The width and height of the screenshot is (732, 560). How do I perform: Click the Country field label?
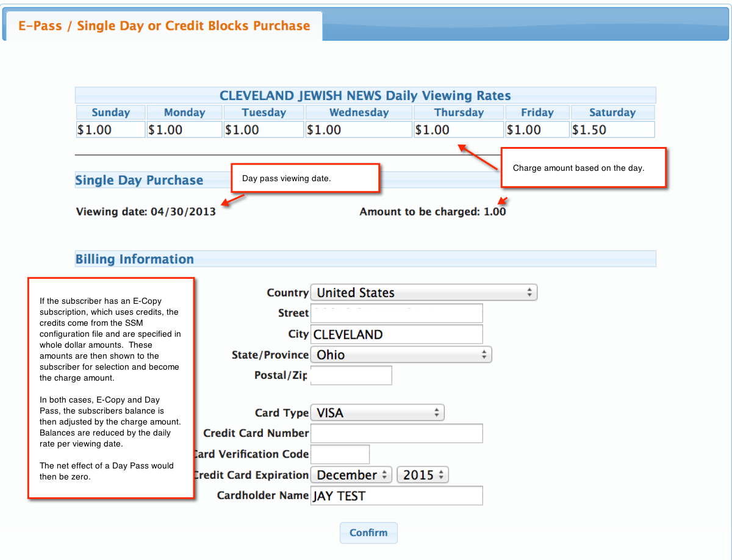click(x=287, y=293)
